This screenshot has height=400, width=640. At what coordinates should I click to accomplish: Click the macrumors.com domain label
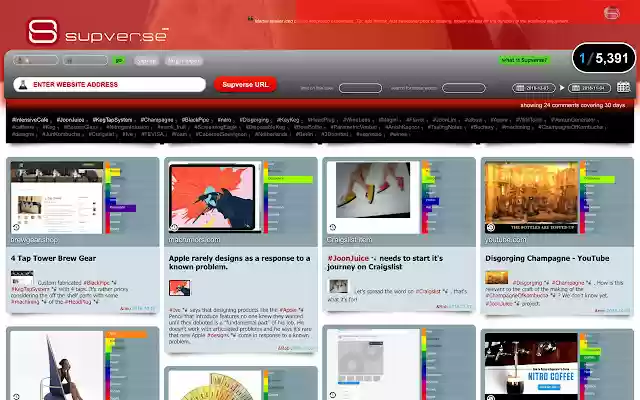pyautogui.click(x=194, y=240)
